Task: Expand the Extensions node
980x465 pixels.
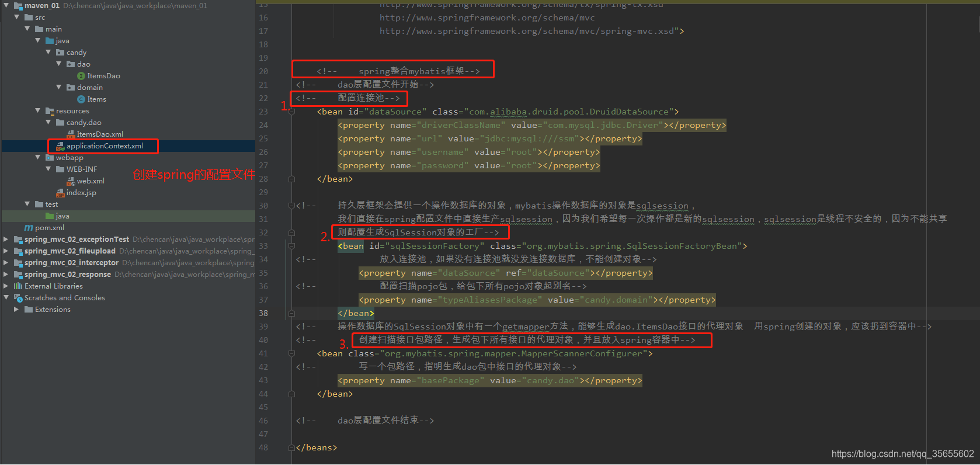Action: tap(16, 310)
